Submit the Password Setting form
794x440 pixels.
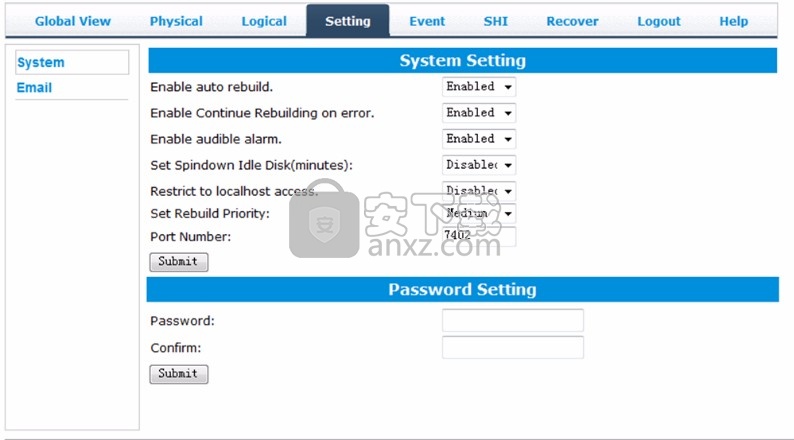pyautogui.click(x=179, y=374)
